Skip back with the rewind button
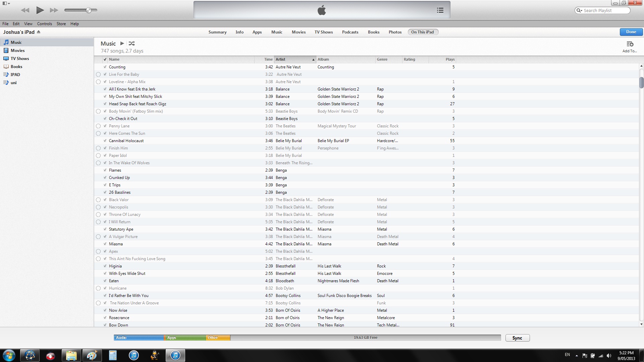Image resolution: width=644 pixels, height=362 pixels. (x=25, y=10)
